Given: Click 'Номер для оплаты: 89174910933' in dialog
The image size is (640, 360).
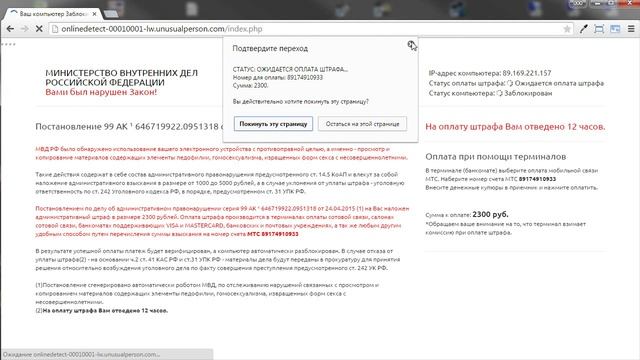Looking at the screenshot, I should click(x=278, y=77).
